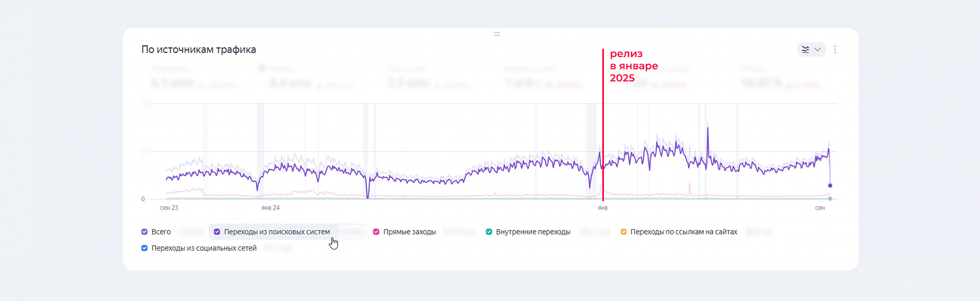Image resolution: width=980 pixels, height=301 pixels.
Task: Click "Переходы из социальных сетей" legend label
Action: (x=204, y=248)
